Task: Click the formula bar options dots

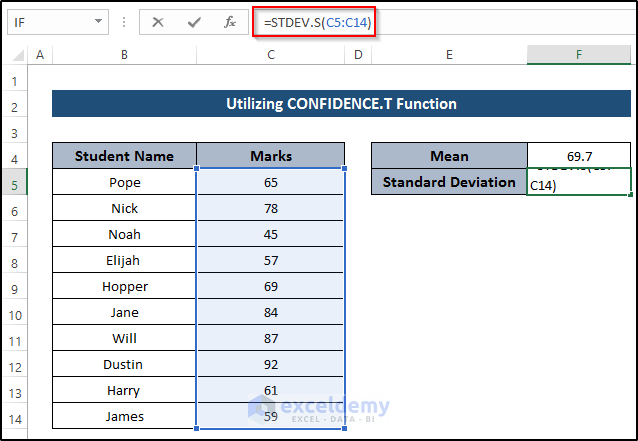Action: coord(125,22)
